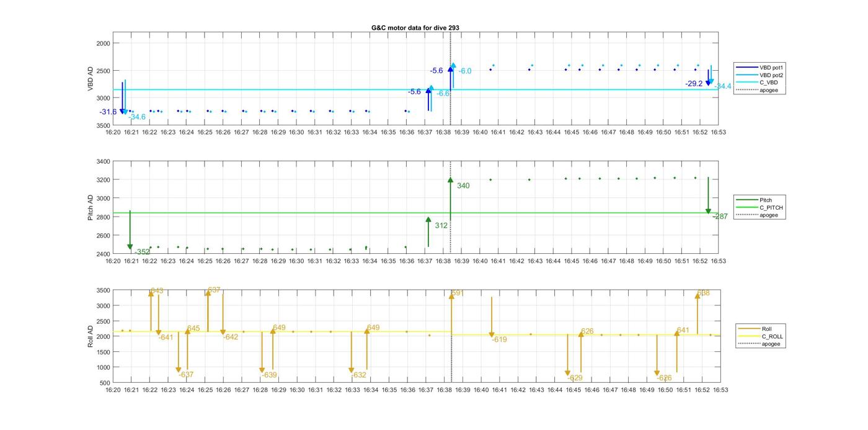This screenshot has width=868, height=430.
Task: Click the "Roll AD" y-axis label
Action: click(x=91, y=336)
